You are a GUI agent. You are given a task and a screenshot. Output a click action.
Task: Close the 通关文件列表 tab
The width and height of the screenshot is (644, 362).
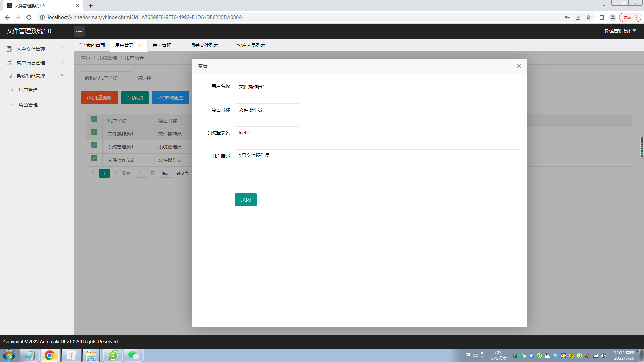(x=224, y=45)
